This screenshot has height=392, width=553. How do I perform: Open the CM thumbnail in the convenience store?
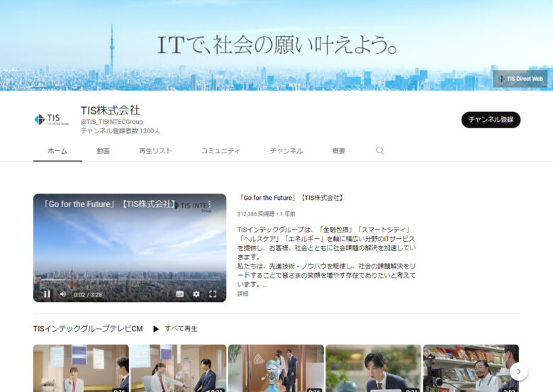(471, 369)
